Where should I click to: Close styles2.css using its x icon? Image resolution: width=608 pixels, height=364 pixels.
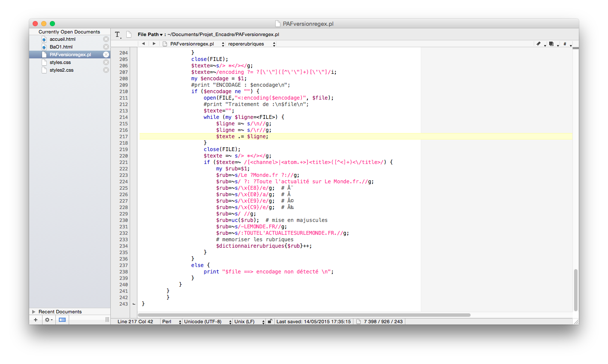(x=106, y=70)
